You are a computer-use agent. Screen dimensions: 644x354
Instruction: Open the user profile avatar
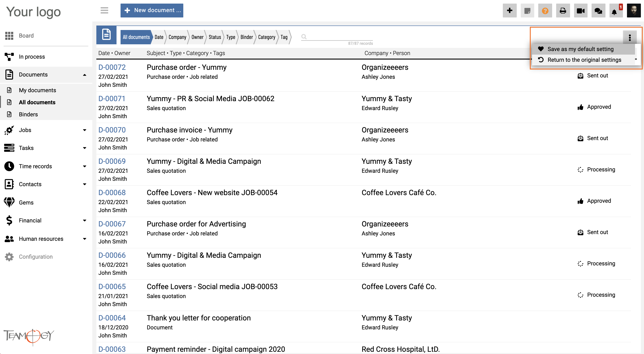point(634,11)
